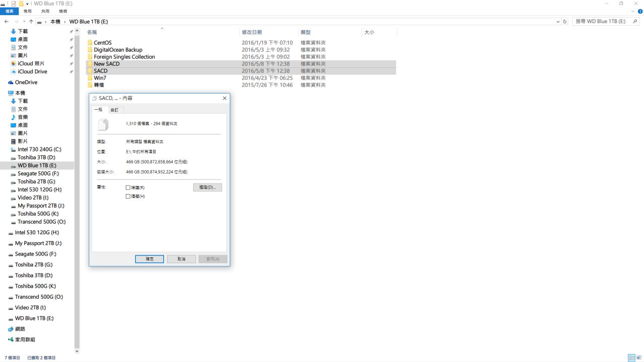Click the Intel 730 240G (C:) drive icon

pos(13,149)
